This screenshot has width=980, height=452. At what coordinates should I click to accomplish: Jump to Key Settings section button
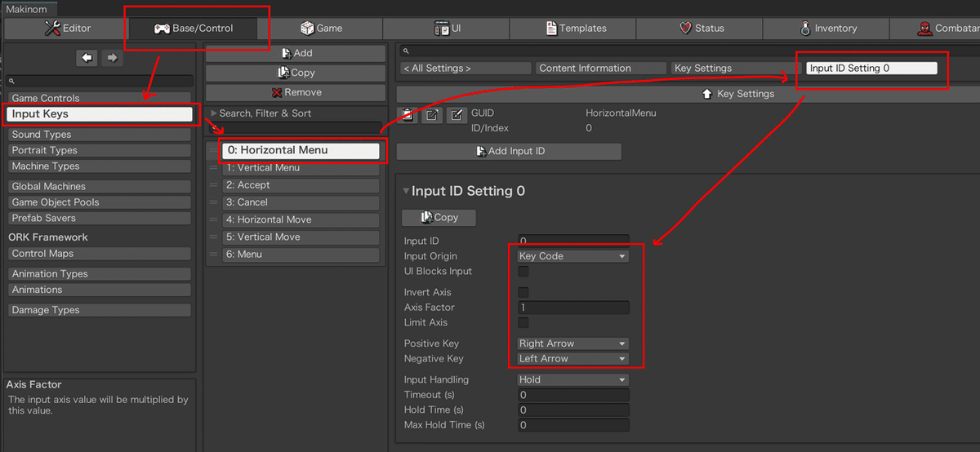[737, 69]
